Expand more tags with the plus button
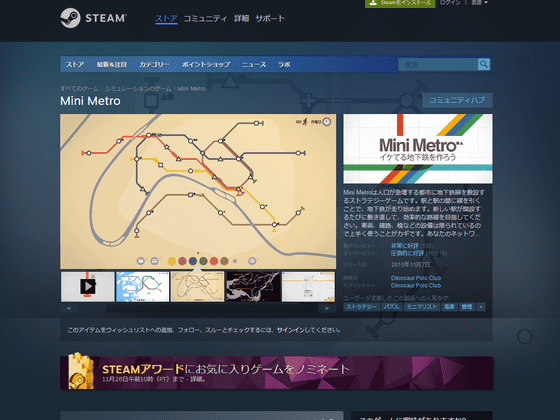560x420 pixels. (x=481, y=307)
